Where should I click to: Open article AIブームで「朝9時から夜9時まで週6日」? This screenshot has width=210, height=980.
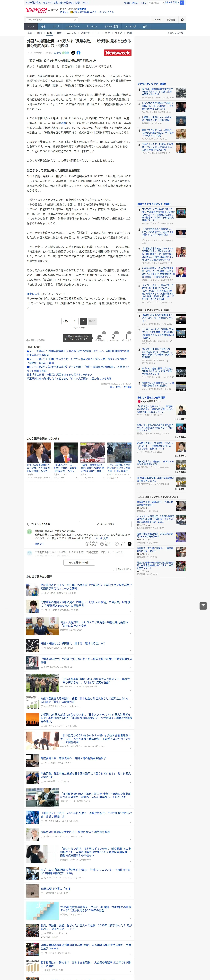click(x=86, y=871)
